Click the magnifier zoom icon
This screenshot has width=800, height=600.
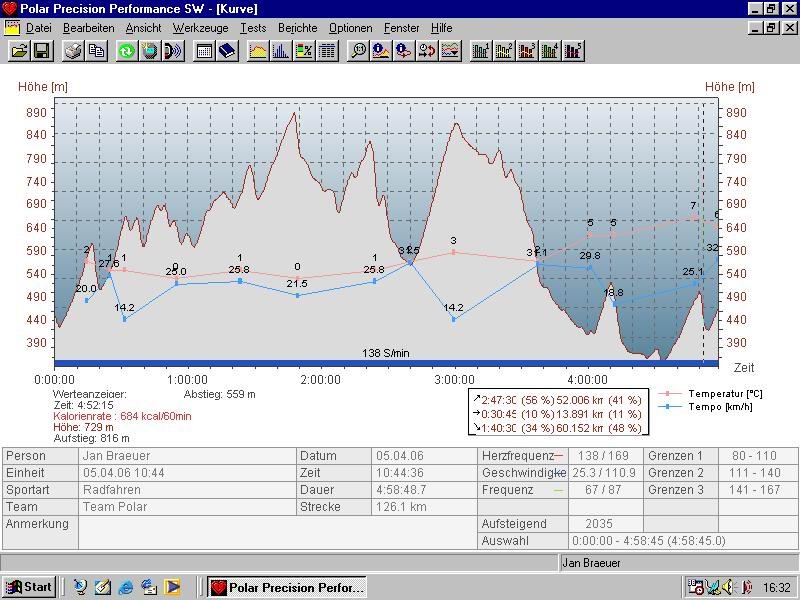(358, 50)
